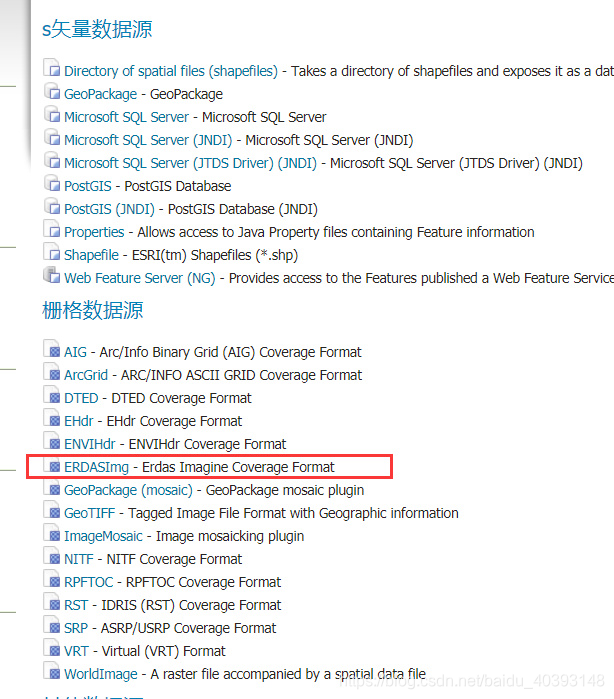Choose the Microsoft SQL Server link

tap(127, 117)
